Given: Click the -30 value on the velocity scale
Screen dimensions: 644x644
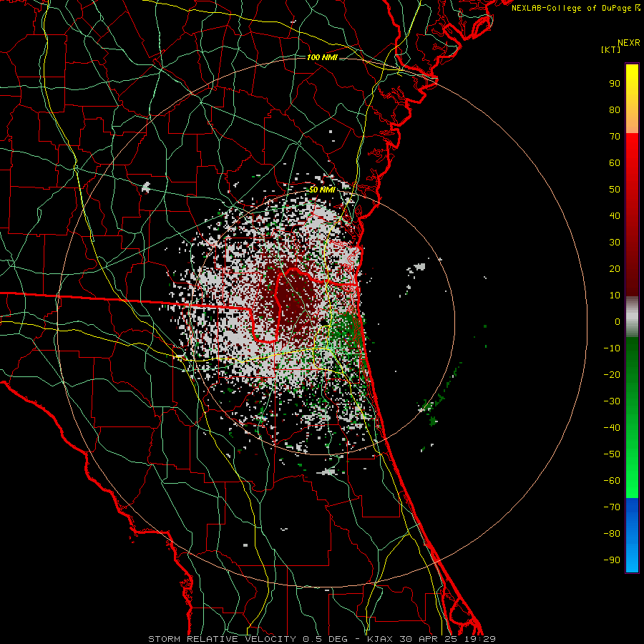Looking at the screenshot, I should pos(612,401).
